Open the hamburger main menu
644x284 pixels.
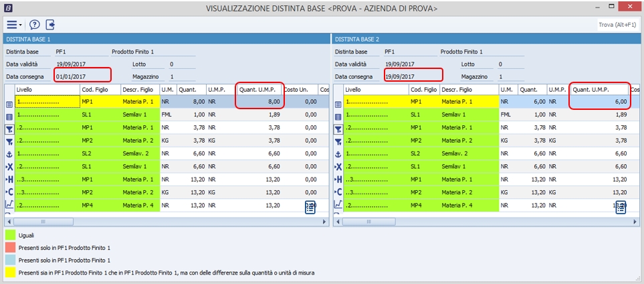tap(12, 25)
